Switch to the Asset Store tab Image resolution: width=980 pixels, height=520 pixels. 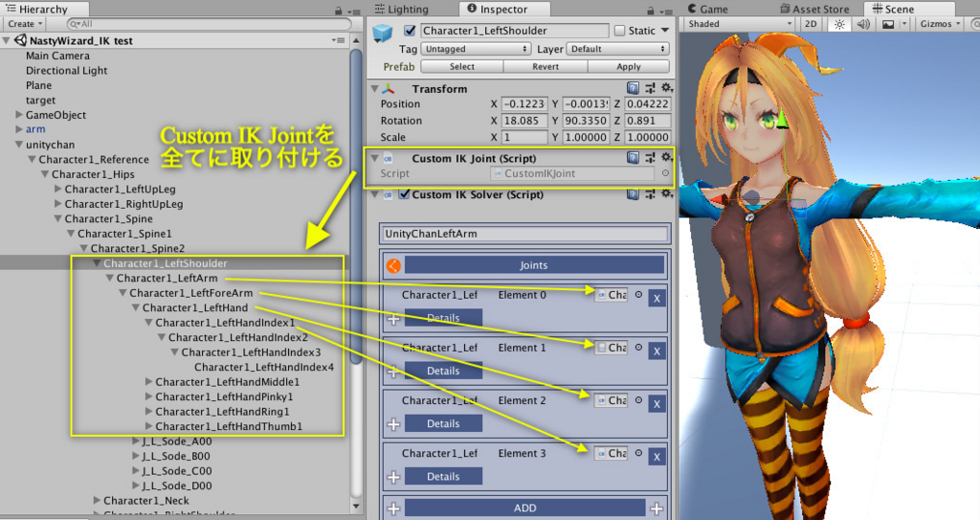click(x=815, y=9)
